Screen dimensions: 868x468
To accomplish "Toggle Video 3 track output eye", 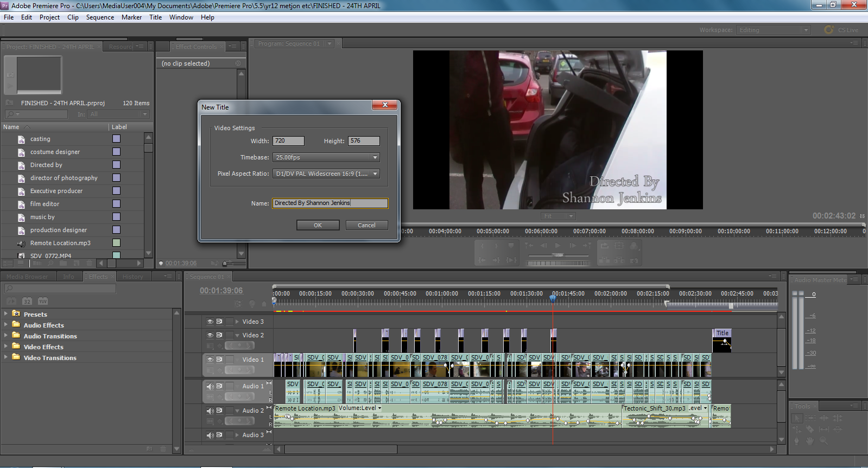I will coord(210,322).
